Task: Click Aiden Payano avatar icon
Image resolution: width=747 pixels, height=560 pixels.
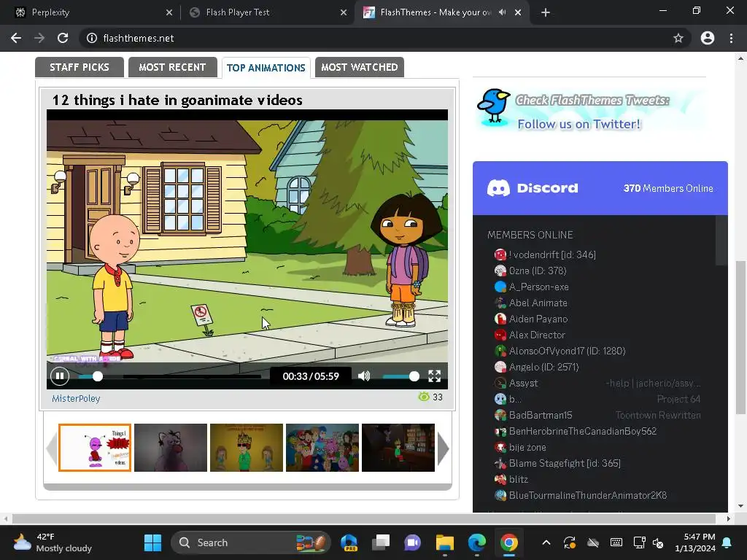Action: tap(500, 319)
